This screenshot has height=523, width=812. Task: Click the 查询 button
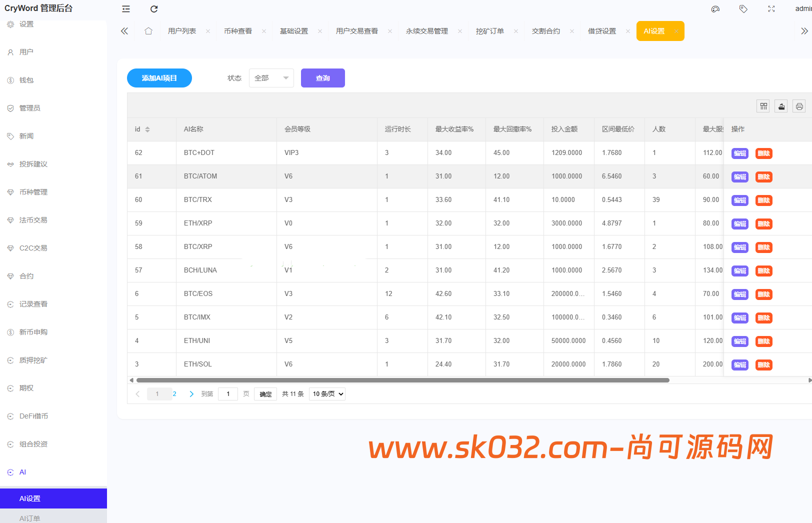(x=323, y=78)
